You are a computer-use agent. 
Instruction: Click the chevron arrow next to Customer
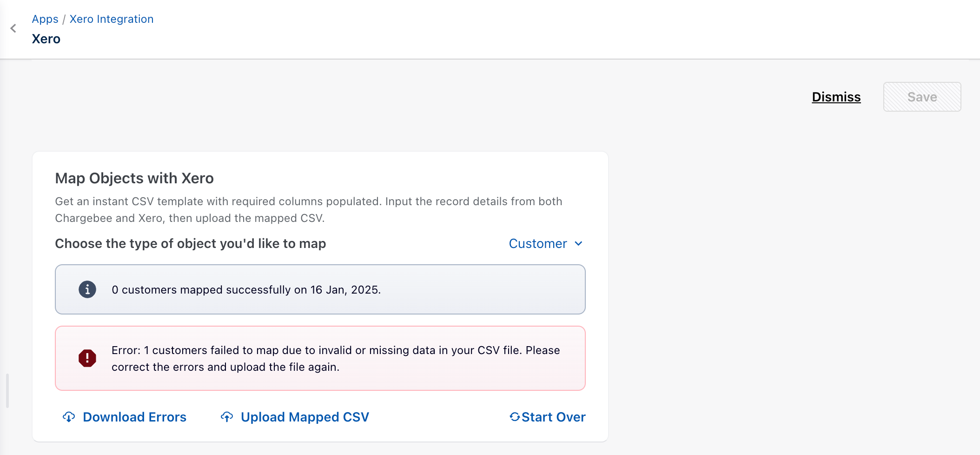coord(578,244)
